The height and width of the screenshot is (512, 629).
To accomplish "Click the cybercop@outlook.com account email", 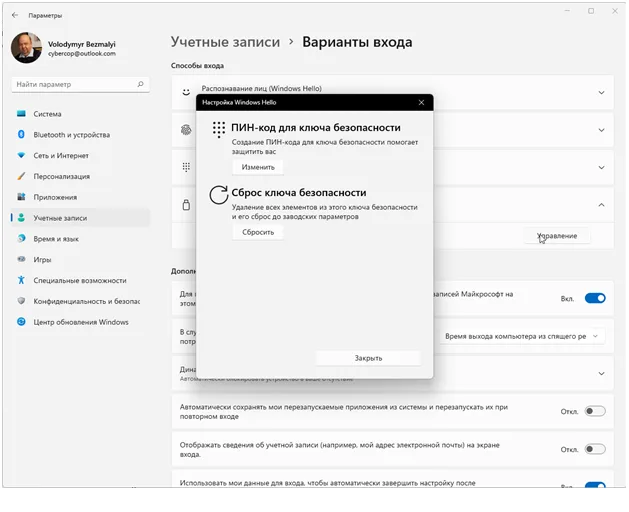I will click(x=82, y=53).
